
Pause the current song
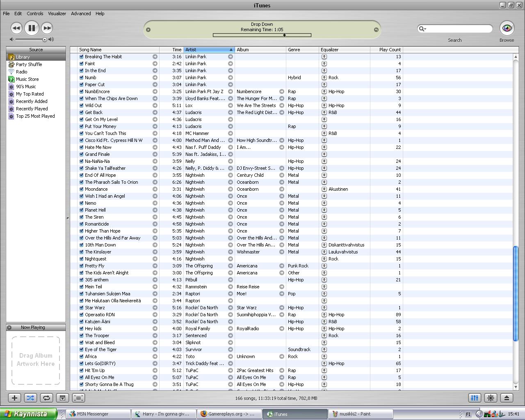(x=32, y=28)
